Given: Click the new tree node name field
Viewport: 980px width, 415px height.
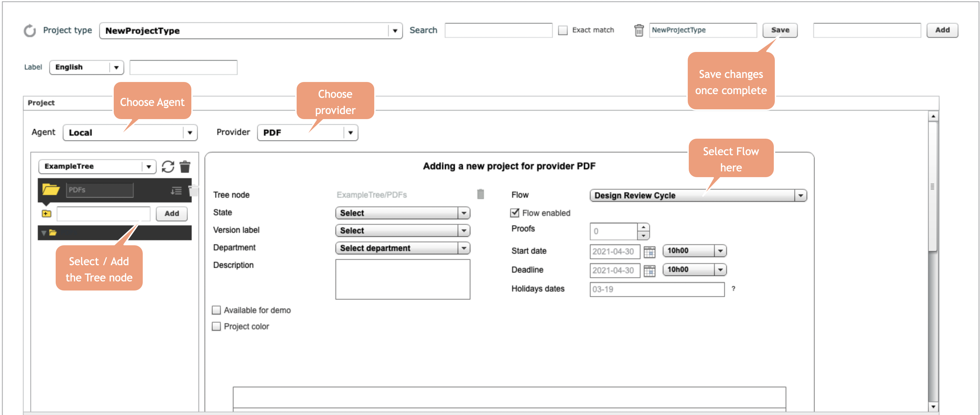Looking at the screenshot, I should pyautogui.click(x=104, y=214).
